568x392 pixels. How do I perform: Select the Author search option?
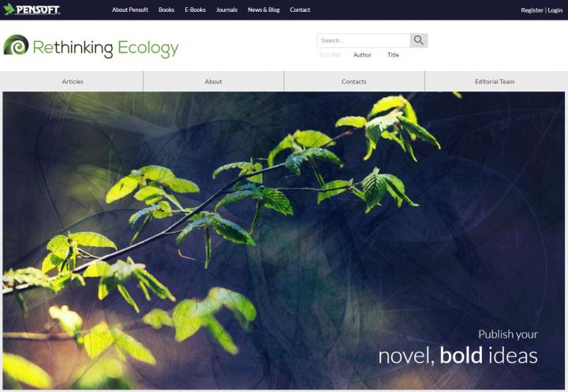tap(362, 54)
